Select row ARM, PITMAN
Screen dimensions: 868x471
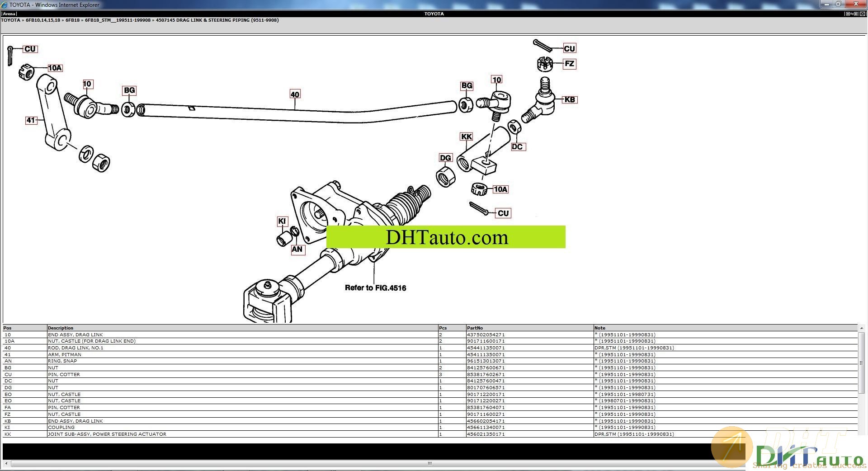[430, 355]
